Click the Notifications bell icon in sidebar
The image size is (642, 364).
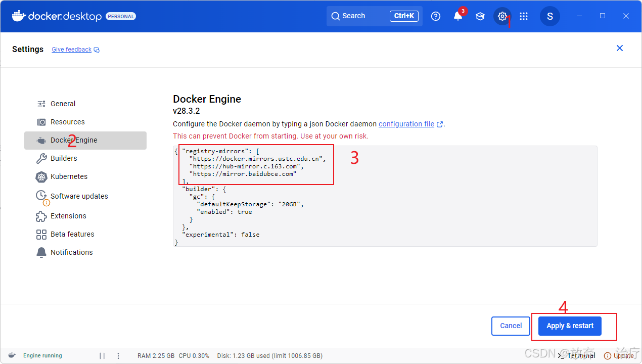(41, 253)
